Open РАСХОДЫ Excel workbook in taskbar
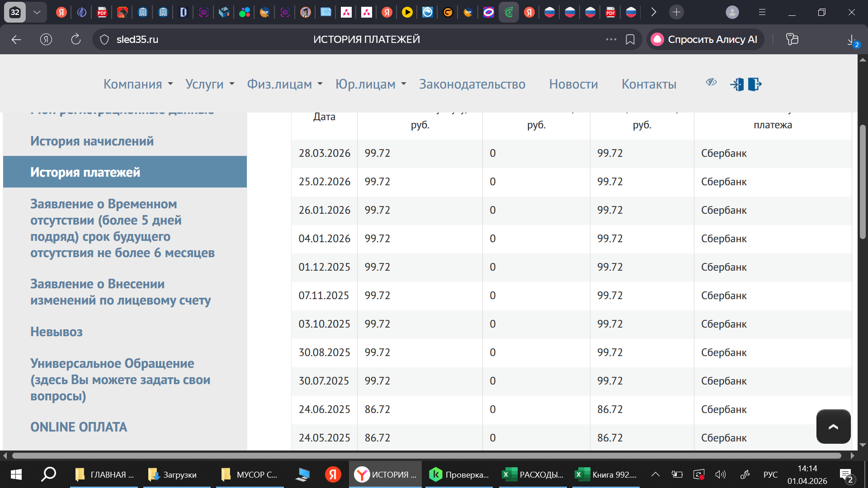The height and width of the screenshot is (488, 868). pyautogui.click(x=533, y=474)
